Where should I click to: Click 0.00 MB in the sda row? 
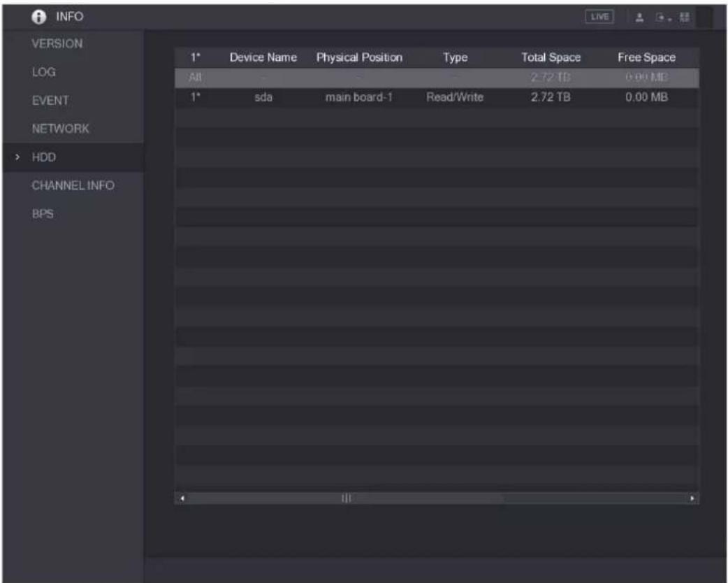(x=646, y=97)
